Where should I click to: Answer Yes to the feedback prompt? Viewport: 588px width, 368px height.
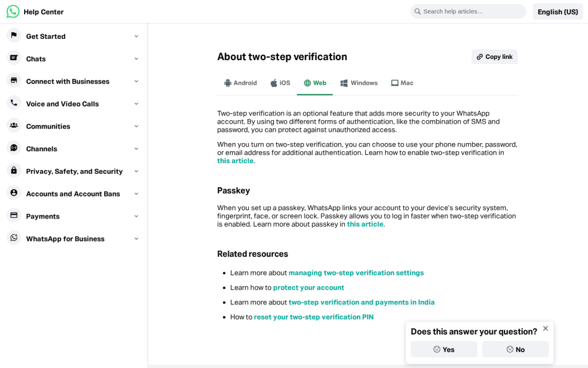click(x=444, y=349)
